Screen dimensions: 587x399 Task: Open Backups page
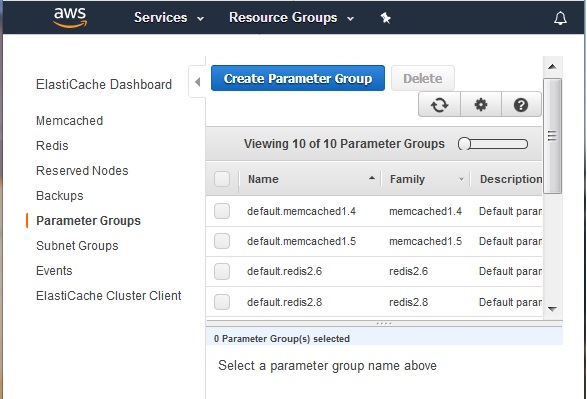60,196
